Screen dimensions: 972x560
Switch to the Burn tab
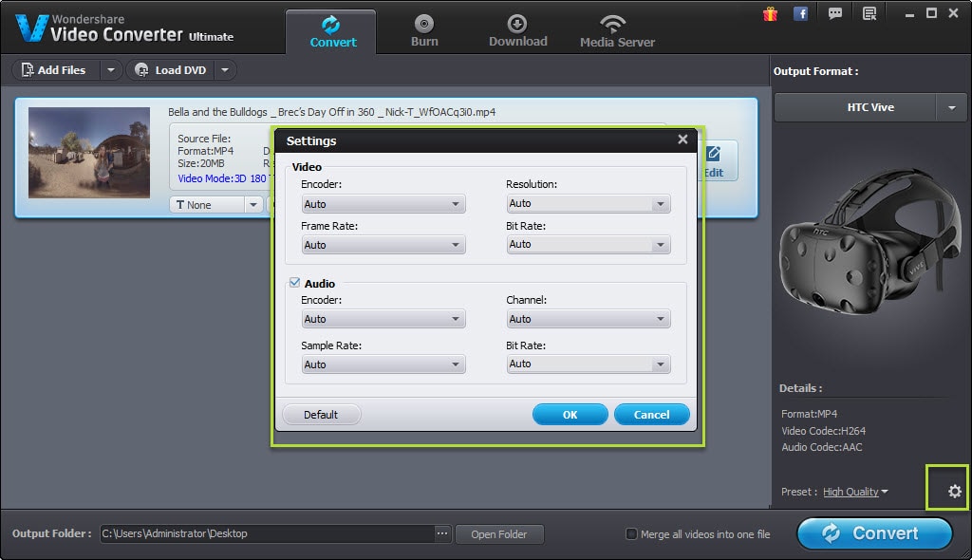click(x=424, y=31)
